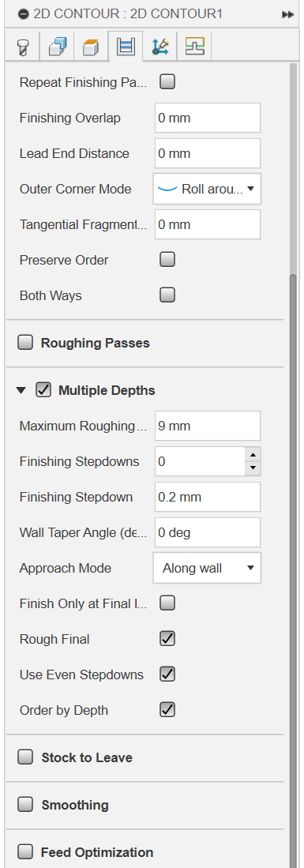The width and height of the screenshot is (304, 868).
Task: Select the Passes tab icon
Action: coord(126,47)
